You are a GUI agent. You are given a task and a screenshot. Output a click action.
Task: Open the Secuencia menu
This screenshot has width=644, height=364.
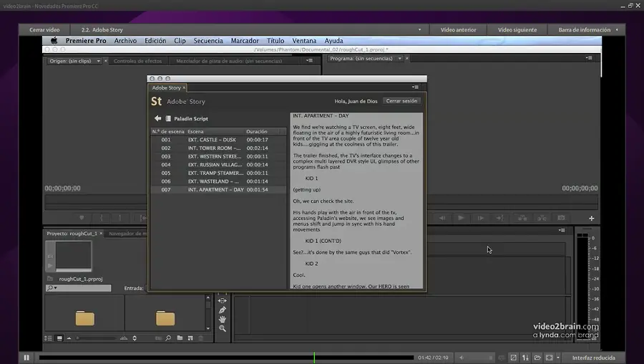(208, 41)
